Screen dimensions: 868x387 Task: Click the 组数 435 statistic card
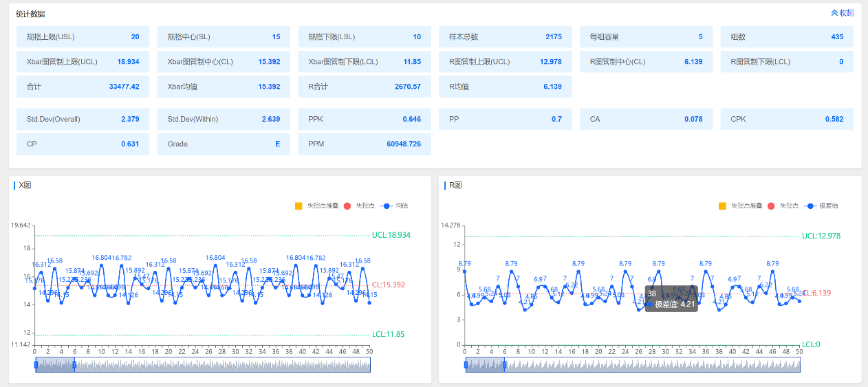(x=787, y=37)
